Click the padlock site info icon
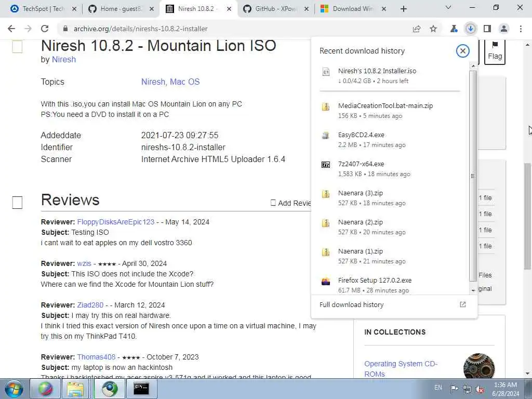Screen dimensions: 532x399 tap(65, 29)
